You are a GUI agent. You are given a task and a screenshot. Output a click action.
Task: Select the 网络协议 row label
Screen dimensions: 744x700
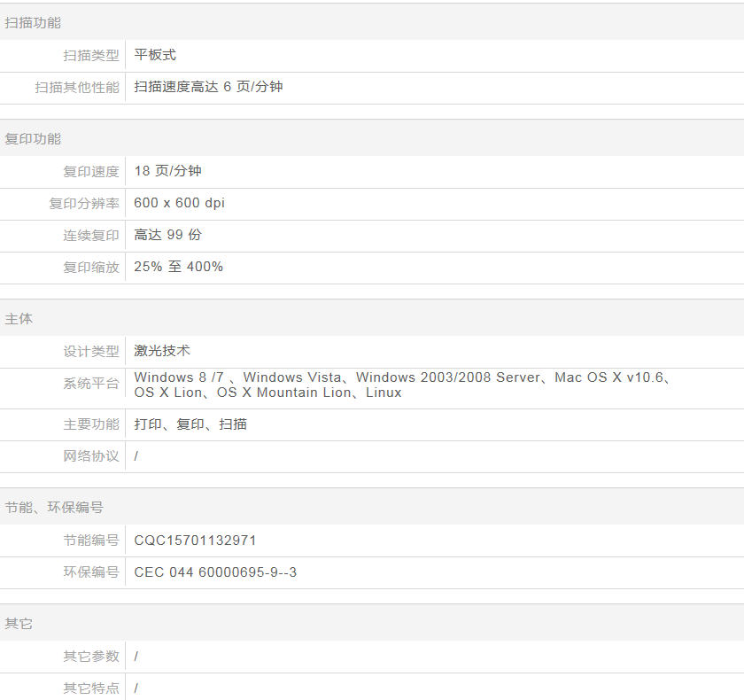tap(90, 456)
